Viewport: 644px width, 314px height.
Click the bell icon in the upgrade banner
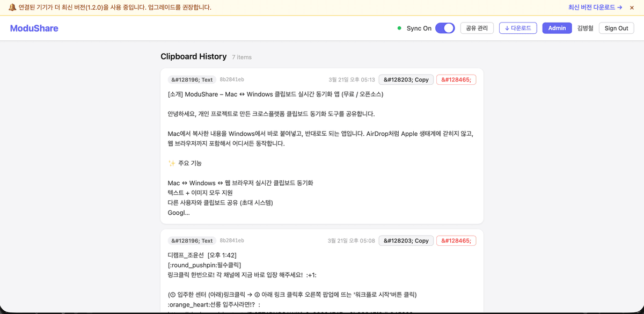coord(12,8)
